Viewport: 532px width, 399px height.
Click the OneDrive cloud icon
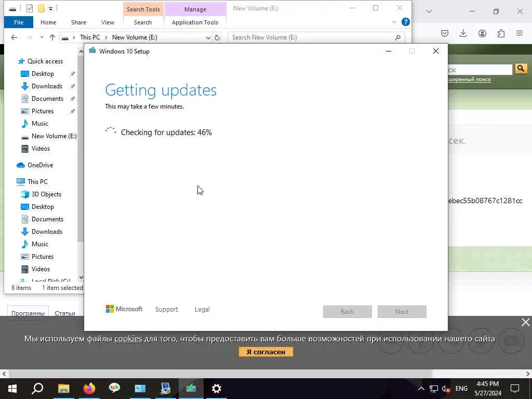pyautogui.click(x=21, y=165)
